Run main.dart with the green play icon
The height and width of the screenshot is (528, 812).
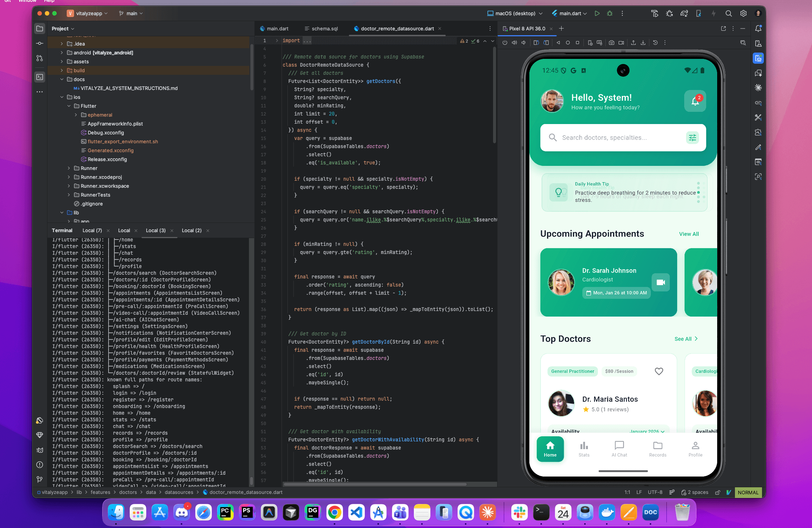point(597,13)
